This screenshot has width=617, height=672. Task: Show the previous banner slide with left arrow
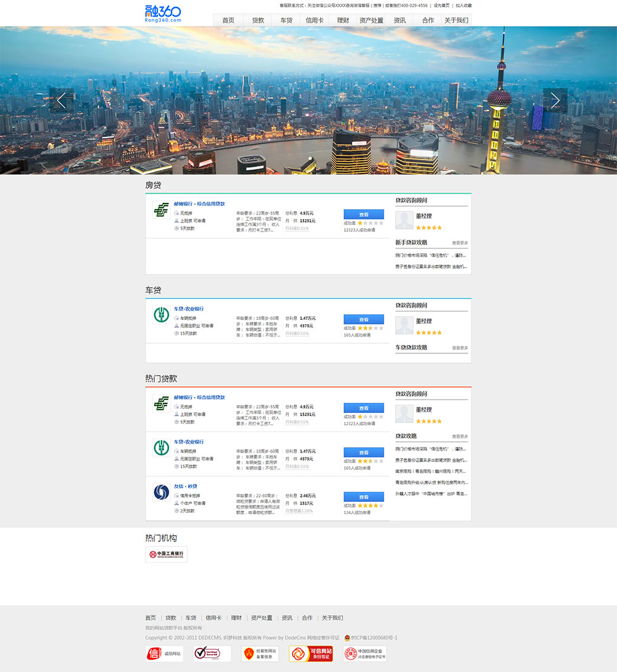(61, 100)
